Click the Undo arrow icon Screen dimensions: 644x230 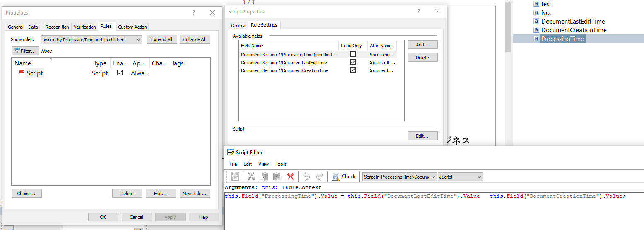[x=306, y=177]
